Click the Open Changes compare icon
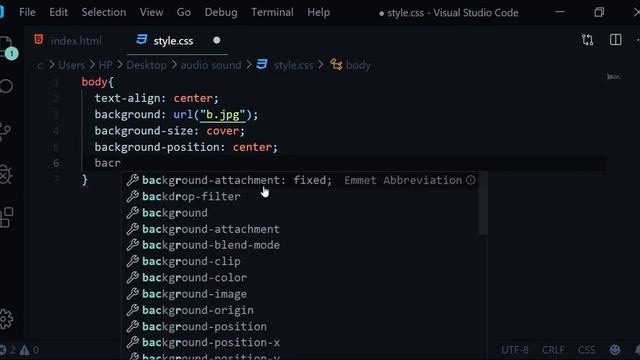 pyautogui.click(x=588, y=40)
